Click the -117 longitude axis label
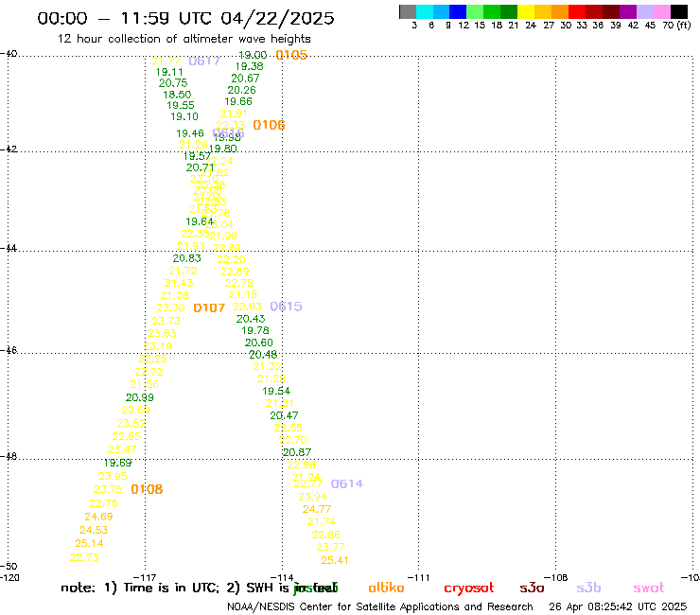Image resolution: width=700 pixels, height=615 pixels. click(x=145, y=577)
